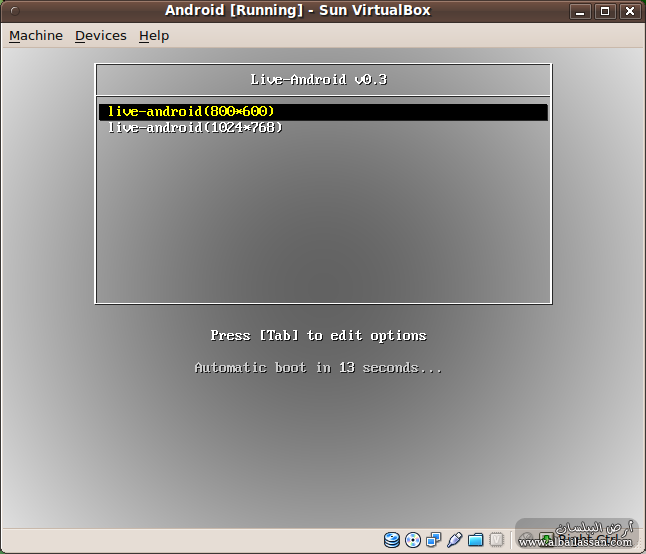The image size is (646, 554).
Task: Click the USB devices status icon
Action: (x=454, y=540)
